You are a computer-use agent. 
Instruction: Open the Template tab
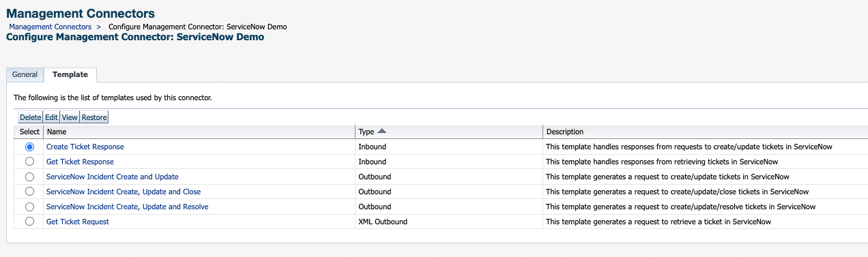click(x=70, y=75)
